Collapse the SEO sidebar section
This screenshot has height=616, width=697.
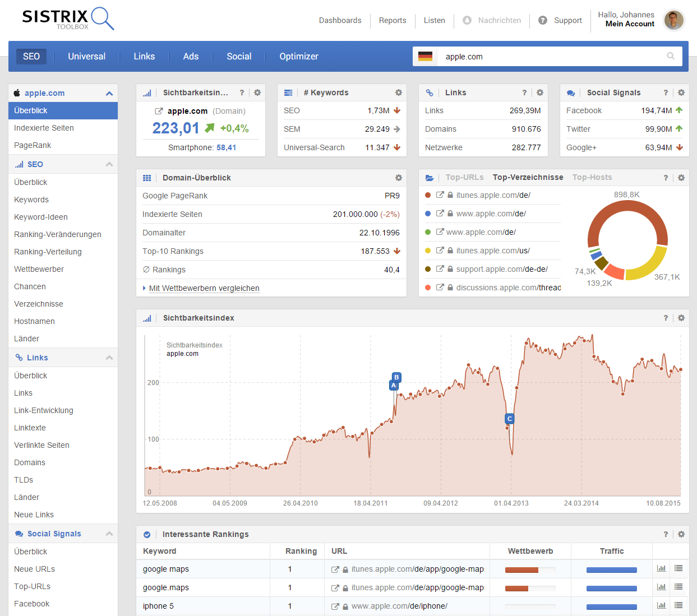click(x=109, y=164)
